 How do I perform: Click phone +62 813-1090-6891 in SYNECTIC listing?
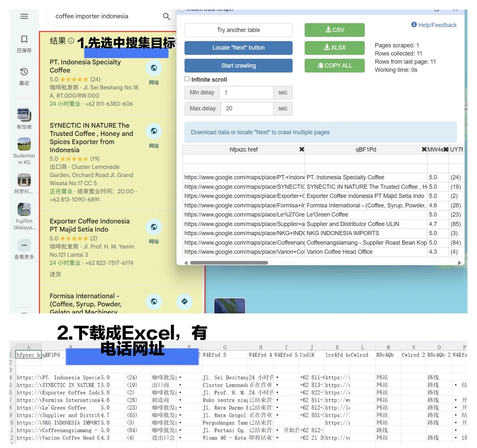(75, 200)
